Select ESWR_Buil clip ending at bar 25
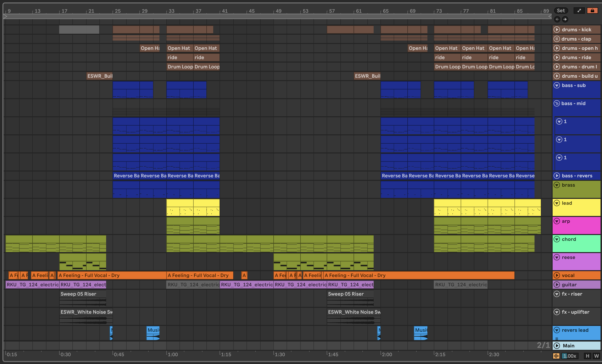This screenshot has width=602, height=364. pyautogui.click(x=100, y=76)
